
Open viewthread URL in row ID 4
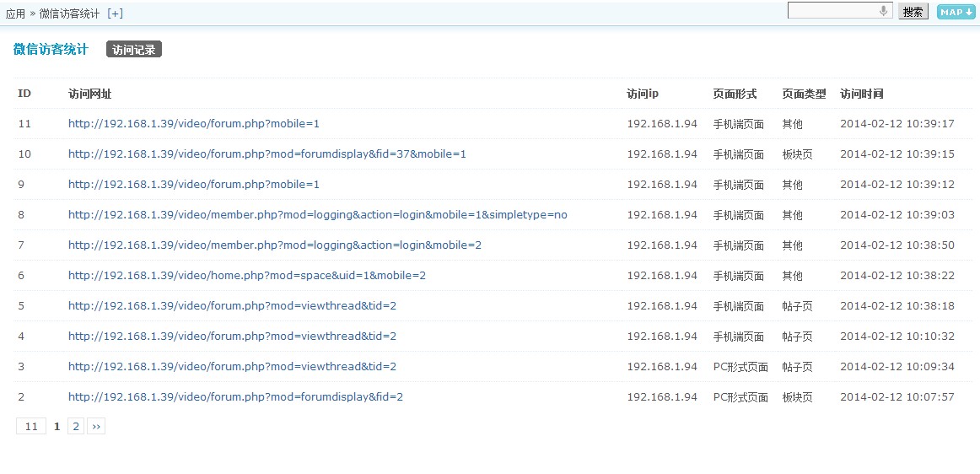click(x=232, y=336)
